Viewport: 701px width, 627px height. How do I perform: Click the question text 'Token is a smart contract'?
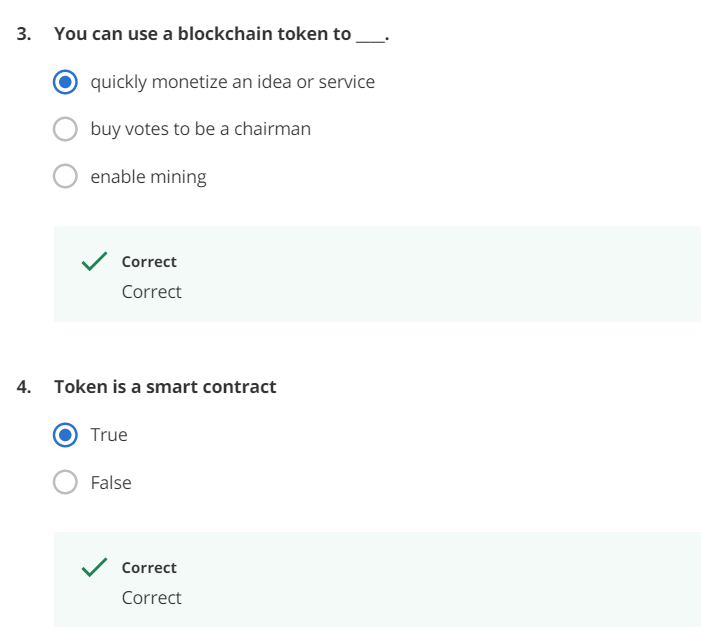(x=165, y=387)
